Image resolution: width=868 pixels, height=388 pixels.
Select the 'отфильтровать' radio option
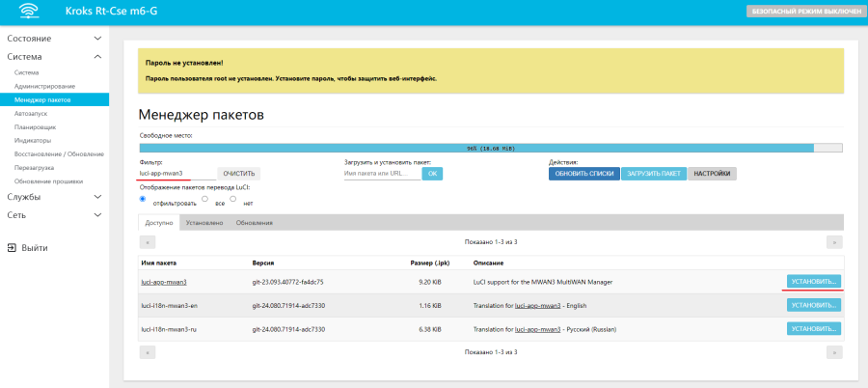point(144,199)
